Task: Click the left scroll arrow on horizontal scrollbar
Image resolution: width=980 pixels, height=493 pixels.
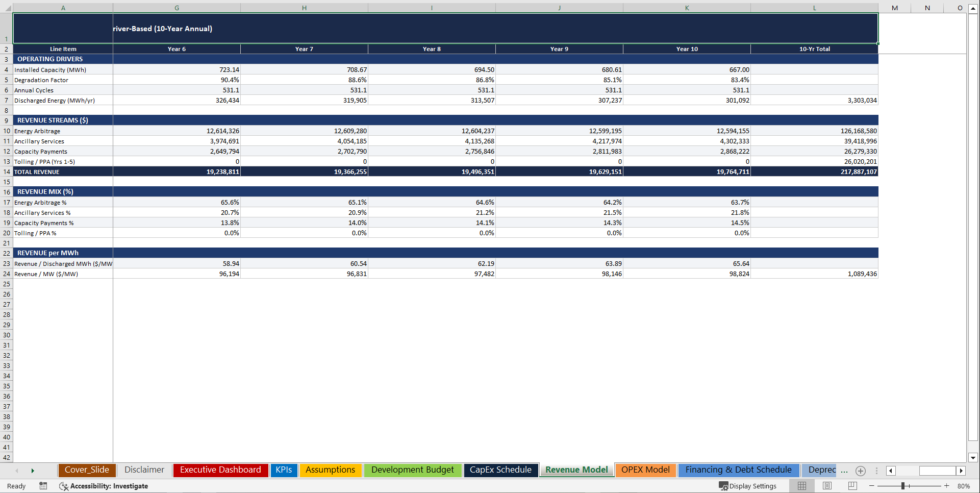Action: click(891, 471)
